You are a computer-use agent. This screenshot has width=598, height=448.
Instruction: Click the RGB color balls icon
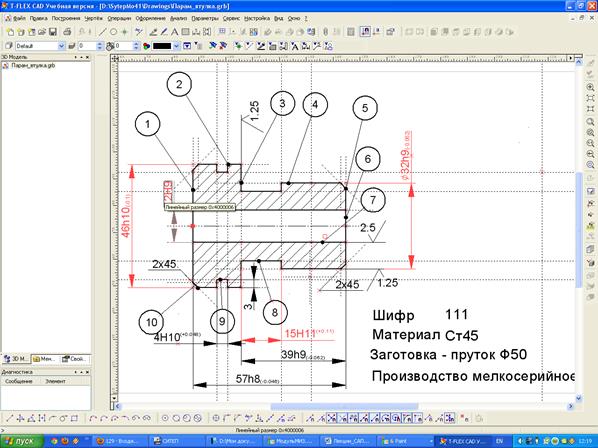(x=146, y=46)
